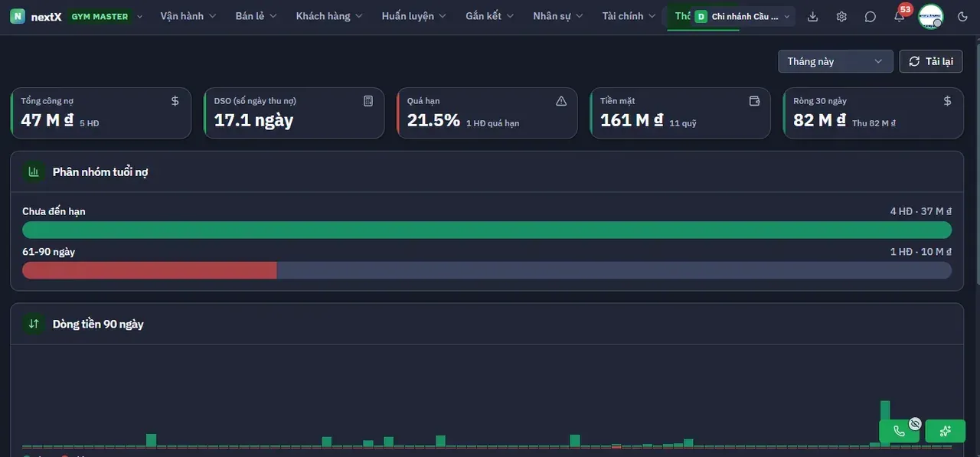Screen dimensions: 980x457
Task: Click the 'Thu 82 M đ' text
Action: [874, 123]
